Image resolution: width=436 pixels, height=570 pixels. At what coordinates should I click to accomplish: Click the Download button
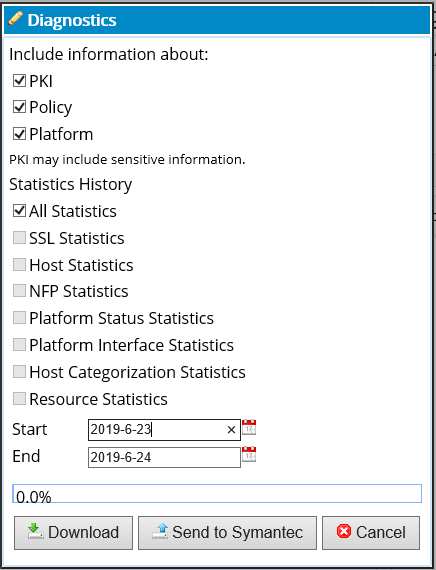pyautogui.click(x=73, y=533)
